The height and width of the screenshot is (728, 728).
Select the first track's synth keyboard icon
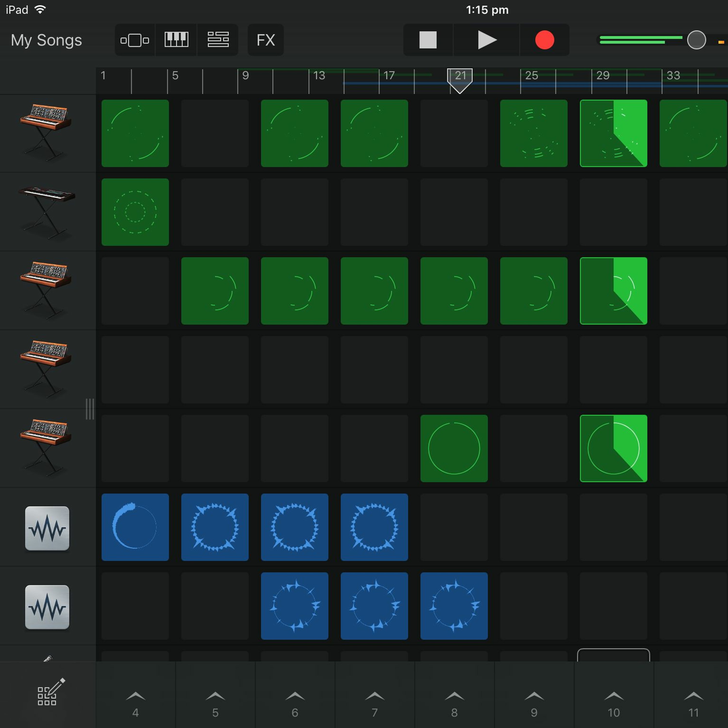[x=46, y=133]
